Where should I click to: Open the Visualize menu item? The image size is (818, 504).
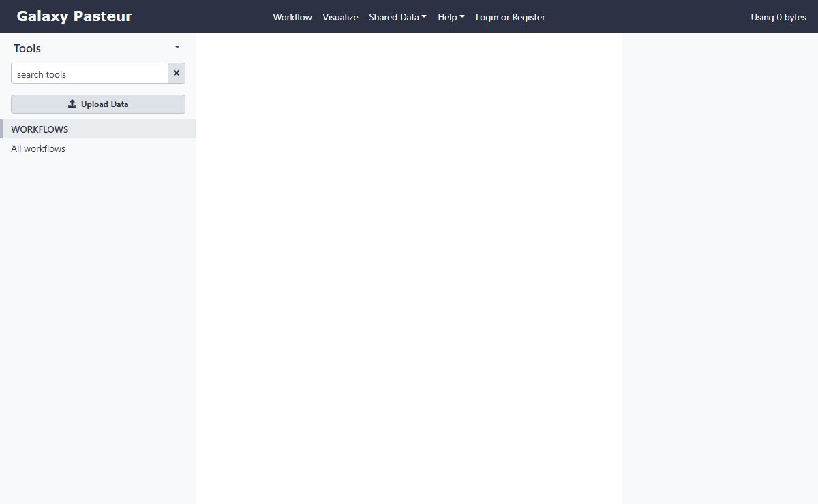(x=340, y=17)
